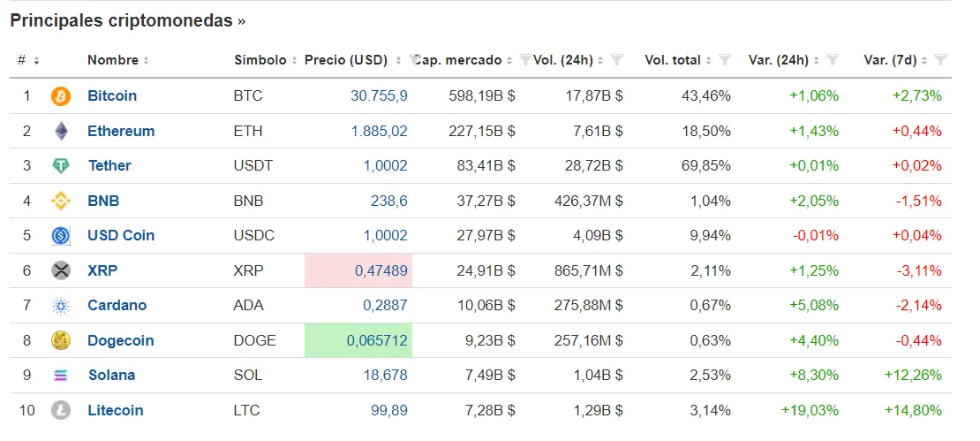The height and width of the screenshot is (441, 980).
Task: Open the Ethereum name link
Action: click(x=121, y=132)
